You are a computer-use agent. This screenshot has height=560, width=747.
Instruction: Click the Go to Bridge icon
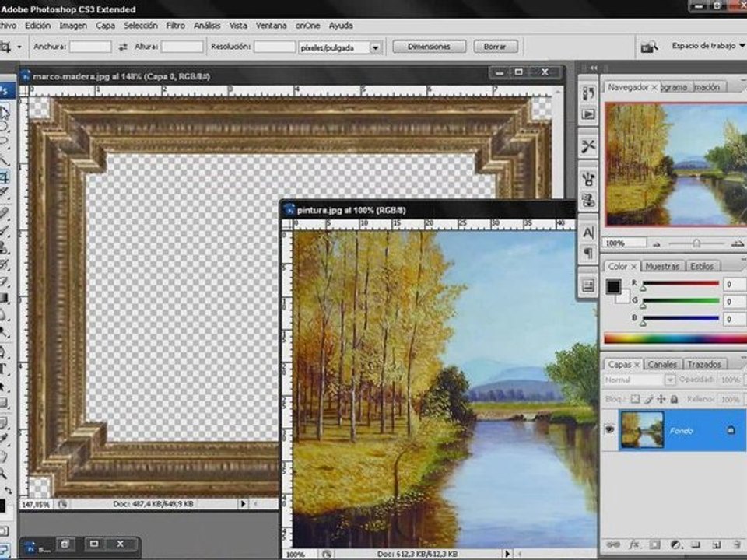(649, 47)
